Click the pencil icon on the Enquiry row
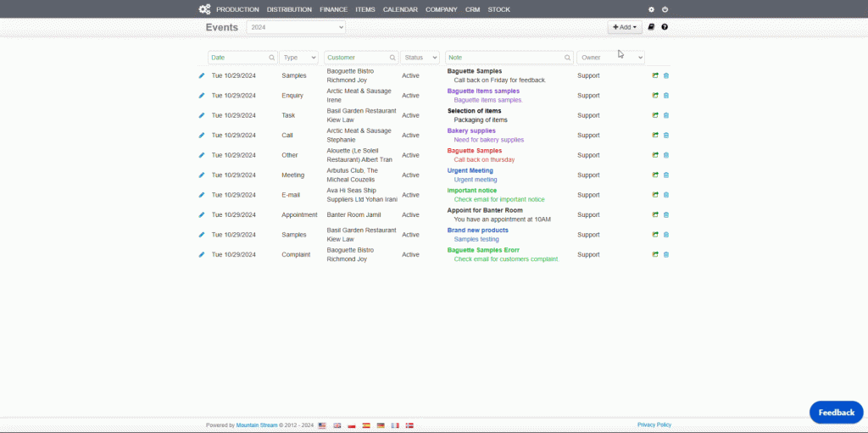Screen dimensions: 868x433 tap(202, 95)
